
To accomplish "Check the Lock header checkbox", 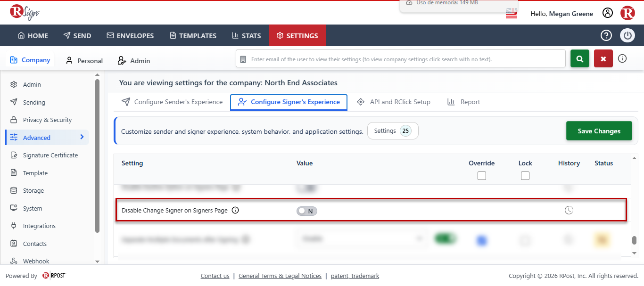I will tap(525, 176).
